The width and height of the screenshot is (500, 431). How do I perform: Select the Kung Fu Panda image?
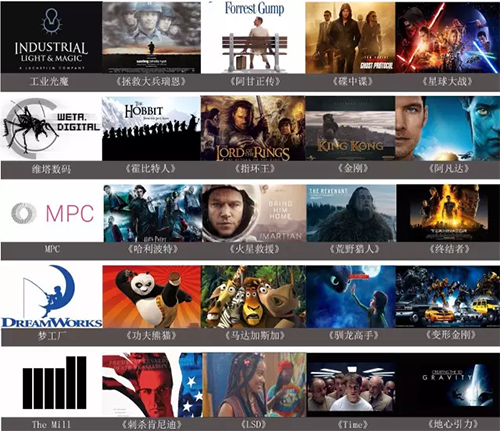pyautogui.click(x=152, y=296)
